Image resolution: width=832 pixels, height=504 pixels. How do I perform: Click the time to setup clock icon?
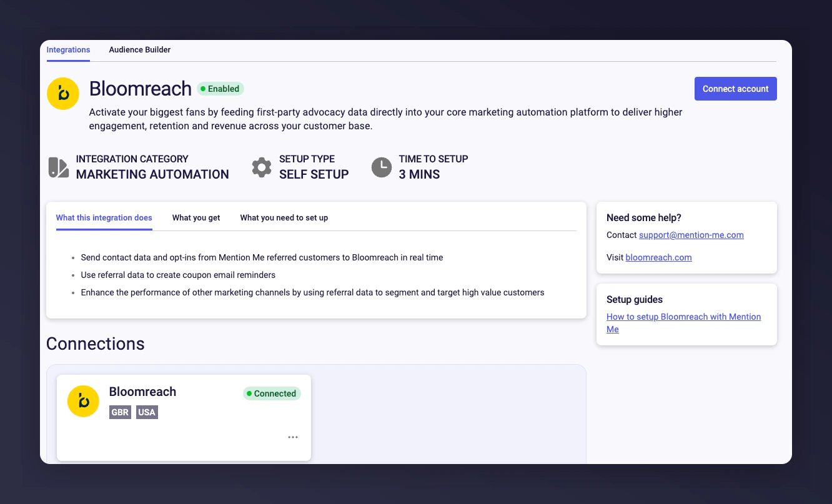[x=382, y=167]
